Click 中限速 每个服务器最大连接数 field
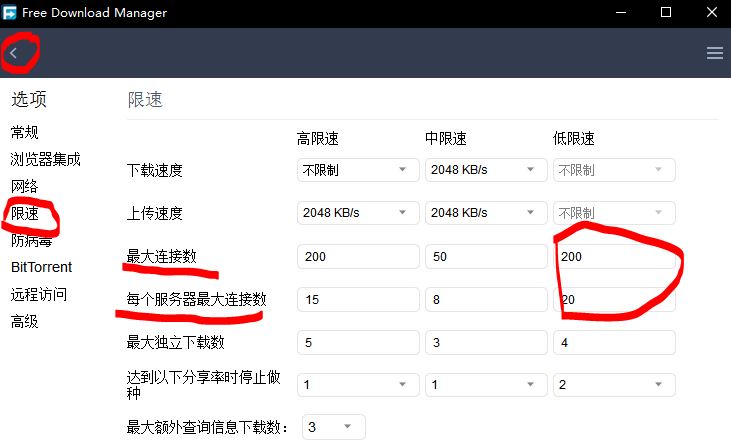The height and width of the screenshot is (440, 731). (x=486, y=299)
